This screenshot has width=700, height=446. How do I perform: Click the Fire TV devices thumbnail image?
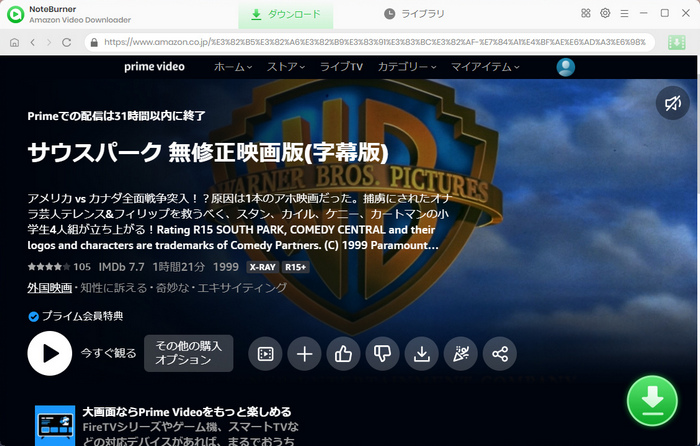[55, 425]
